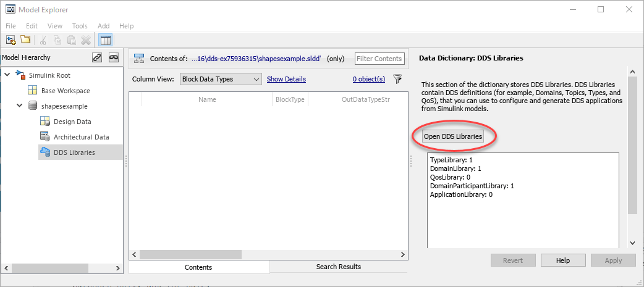Click the dialog pane vertical scrollbar thumb
The image size is (644, 287).
click(632, 144)
